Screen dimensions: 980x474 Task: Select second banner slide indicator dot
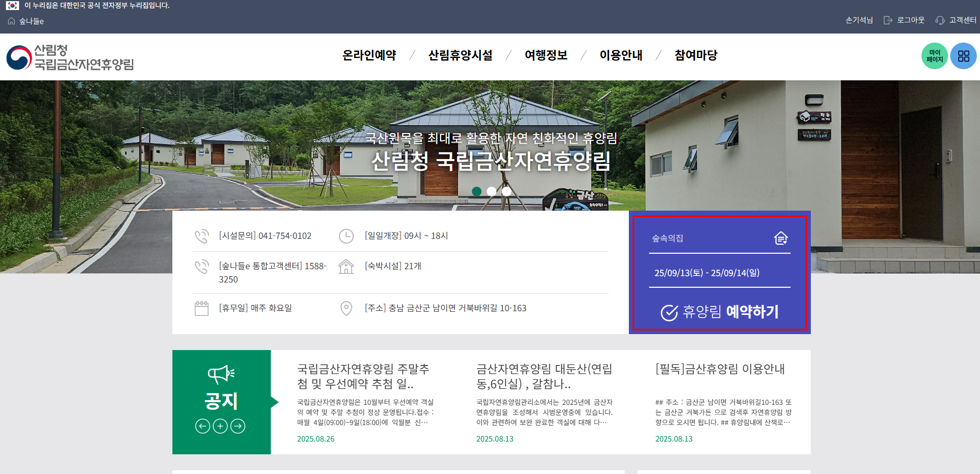pos(492,192)
